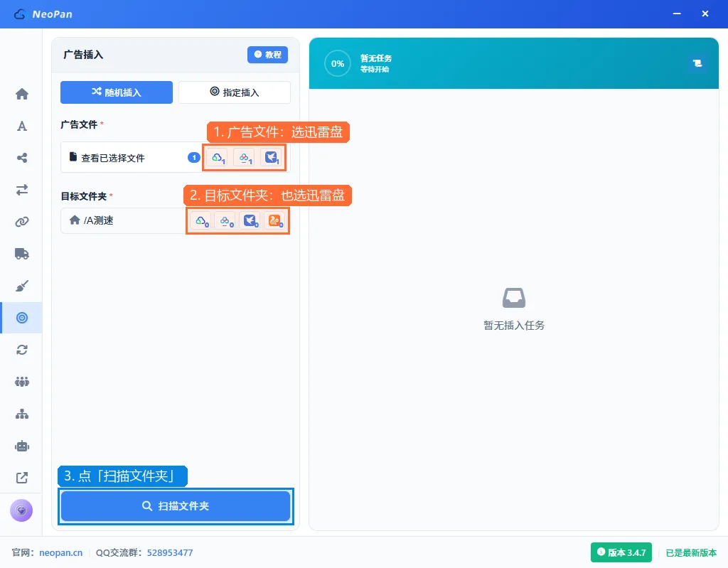Open the robot sidebar icon
The width and height of the screenshot is (728, 568).
point(22,446)
